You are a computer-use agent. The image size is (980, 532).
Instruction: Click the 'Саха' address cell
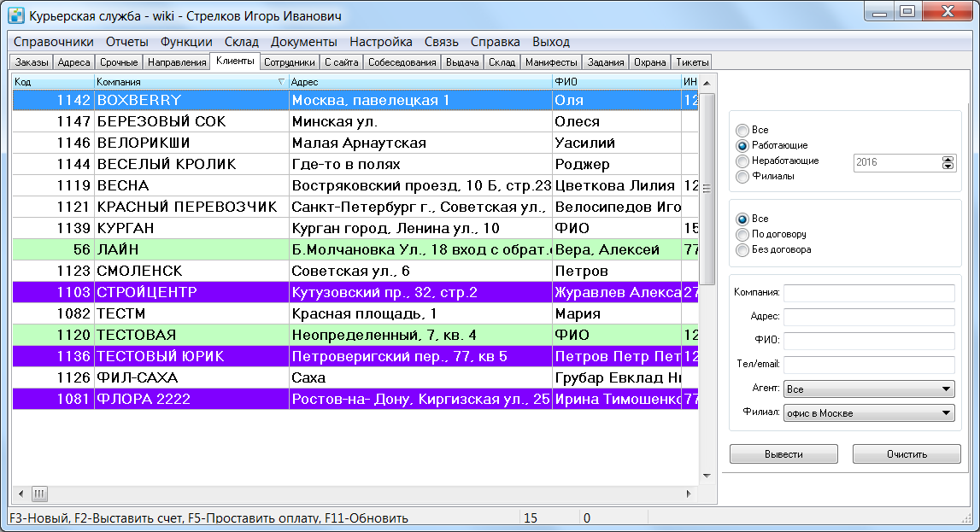pyautogui.click(x=420, y=377)
